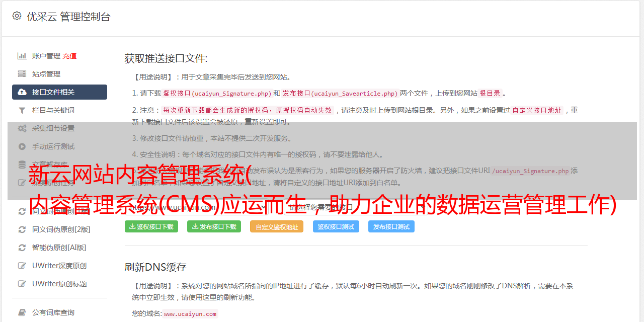Open the 同义词伪原创[2版] menu item
Viewport: 644px width, 322px height.
point(59,229)
